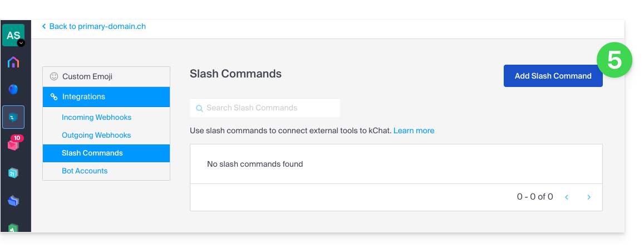Select Slash Commands in sidebar
This screenshot has height=252, width=644.
pyautogui.click(x=106, y=153)
